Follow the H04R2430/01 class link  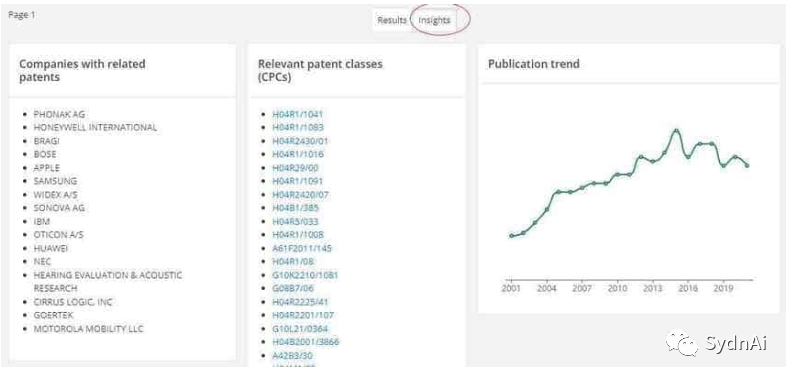tap(300, 141)
